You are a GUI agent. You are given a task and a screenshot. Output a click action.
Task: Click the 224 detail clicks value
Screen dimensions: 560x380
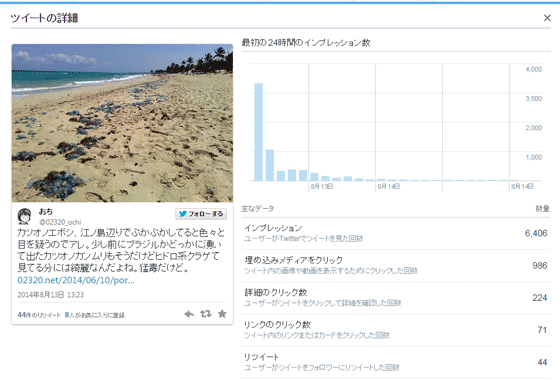(x=540, y=298)
